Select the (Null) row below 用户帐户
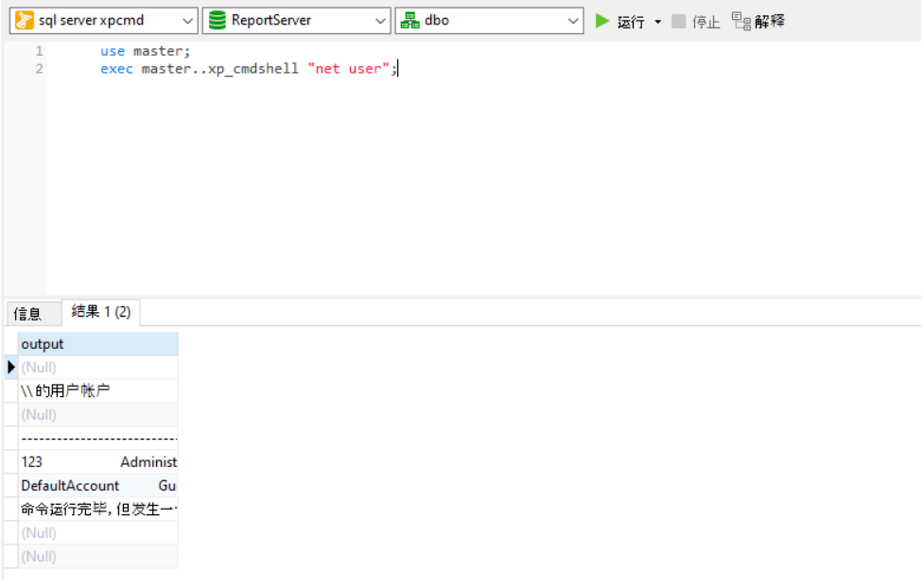Viewport: 924px width, 588px height. (97, 415)
